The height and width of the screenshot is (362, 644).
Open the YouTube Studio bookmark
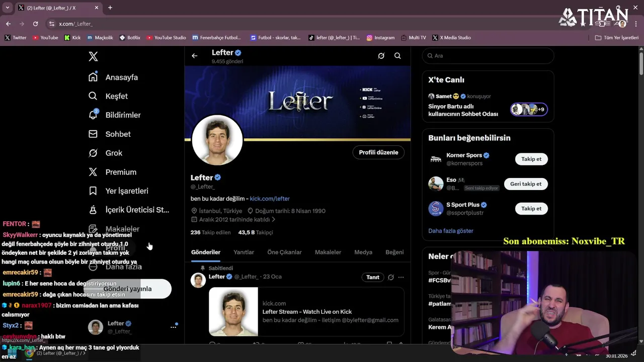(167, 38)
